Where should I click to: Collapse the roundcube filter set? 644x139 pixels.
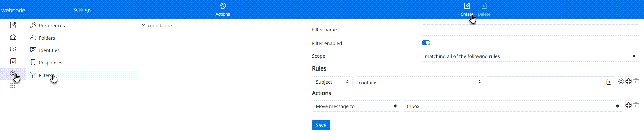pyautogui.click(x=143, y=25)
